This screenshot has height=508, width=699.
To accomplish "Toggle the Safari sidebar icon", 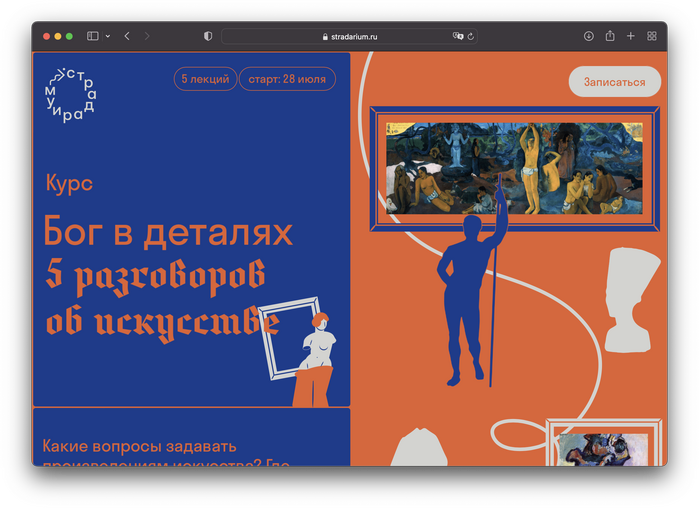I will (x=92, y=36).
